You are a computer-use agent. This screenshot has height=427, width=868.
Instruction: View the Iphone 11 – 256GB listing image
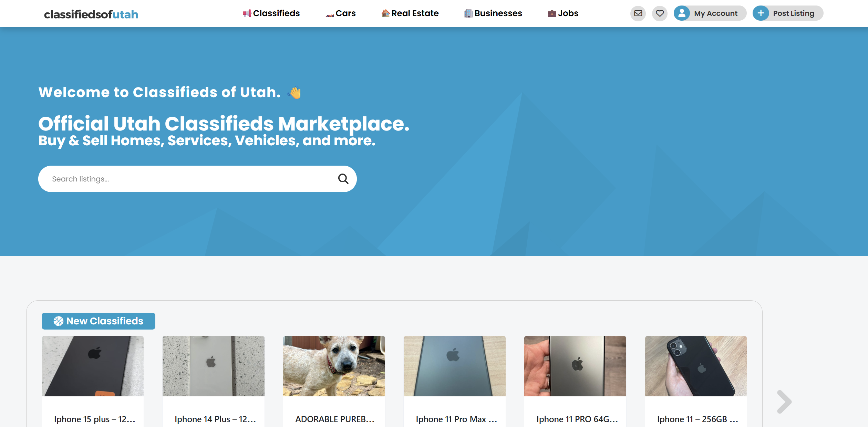(x=696, y=366)
